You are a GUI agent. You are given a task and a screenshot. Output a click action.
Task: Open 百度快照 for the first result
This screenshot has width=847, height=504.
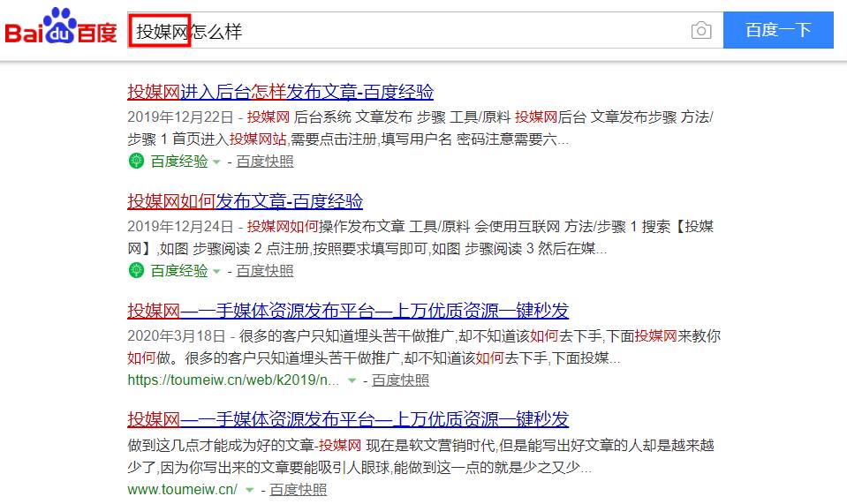[265, 162]
